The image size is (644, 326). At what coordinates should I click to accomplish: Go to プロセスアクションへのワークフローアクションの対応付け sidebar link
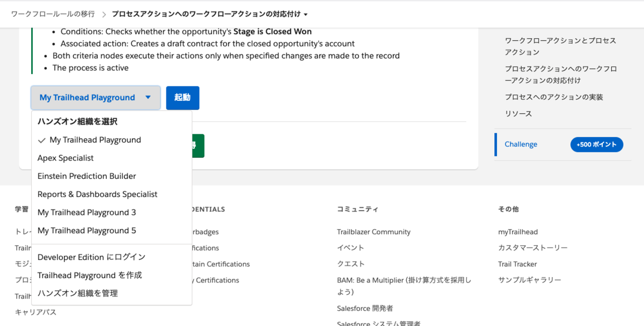coord(560,75)
